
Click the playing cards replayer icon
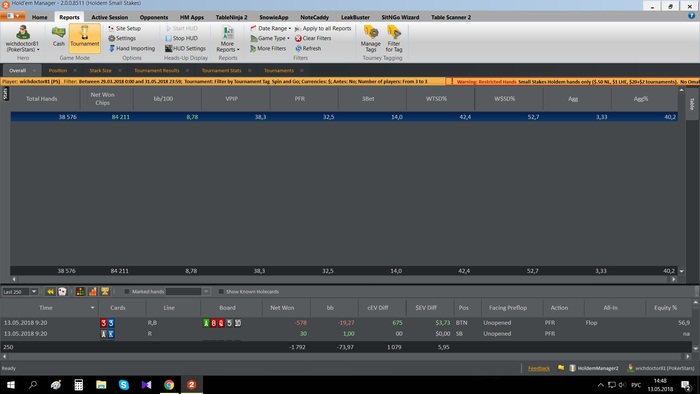tap(62, 291)
